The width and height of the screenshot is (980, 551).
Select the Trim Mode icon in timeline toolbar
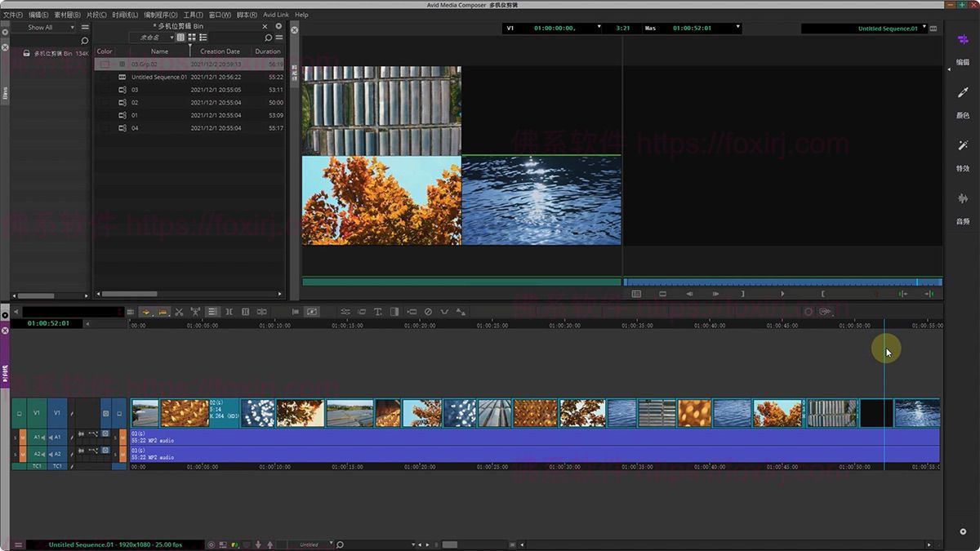click(x=229, y=312)
